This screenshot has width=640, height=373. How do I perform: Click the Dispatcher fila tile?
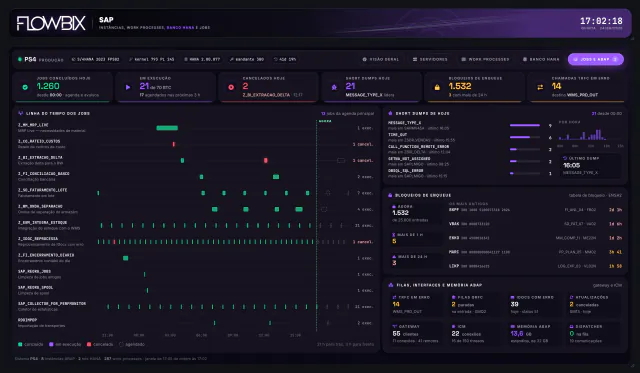point(593,333)
